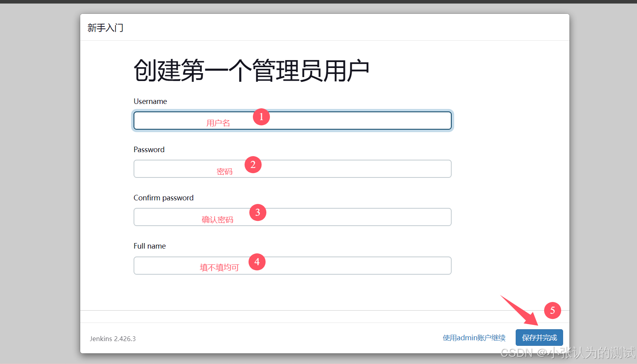Click the 创建第一个管理员用户 heading
Viewport: 637px width, 364px height.
(x=251, y=71)
